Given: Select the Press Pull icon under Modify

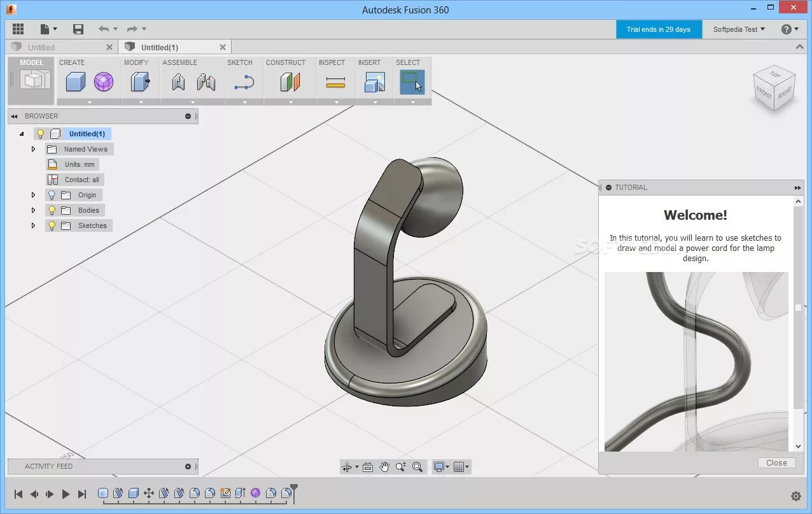Looking at the screenshot, I should (x=140, y=82).
